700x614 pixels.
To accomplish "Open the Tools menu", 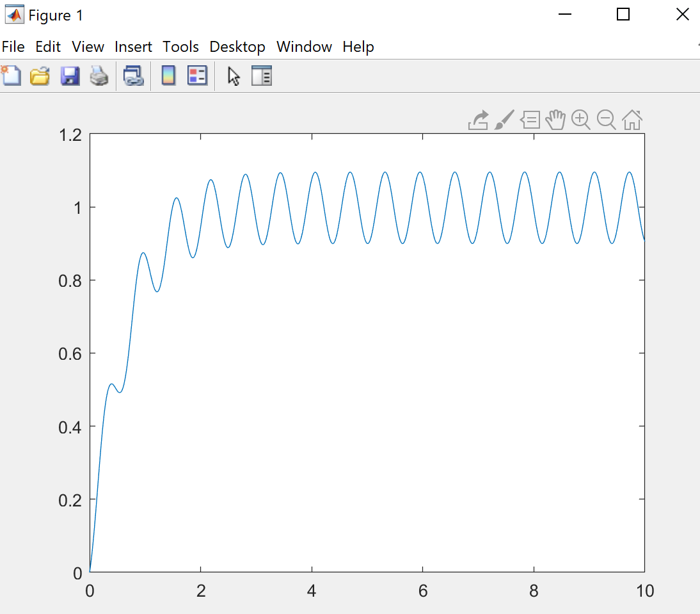I will (x=180, y=47).
